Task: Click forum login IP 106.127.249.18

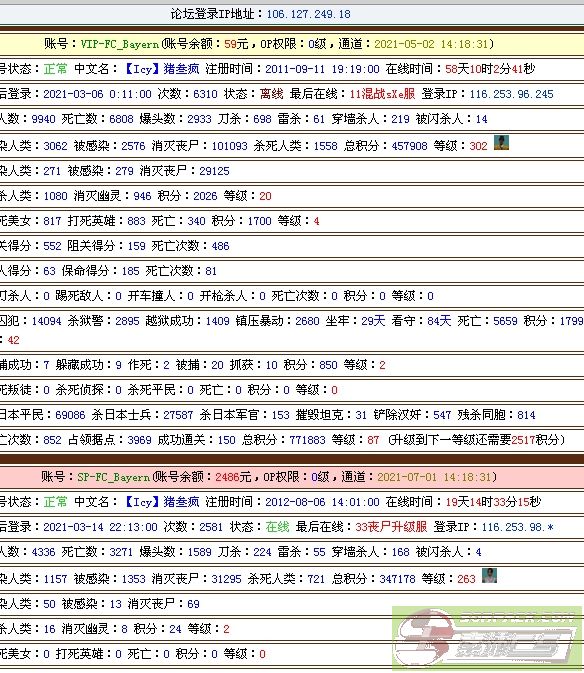Action: click(x=309, y=14)
